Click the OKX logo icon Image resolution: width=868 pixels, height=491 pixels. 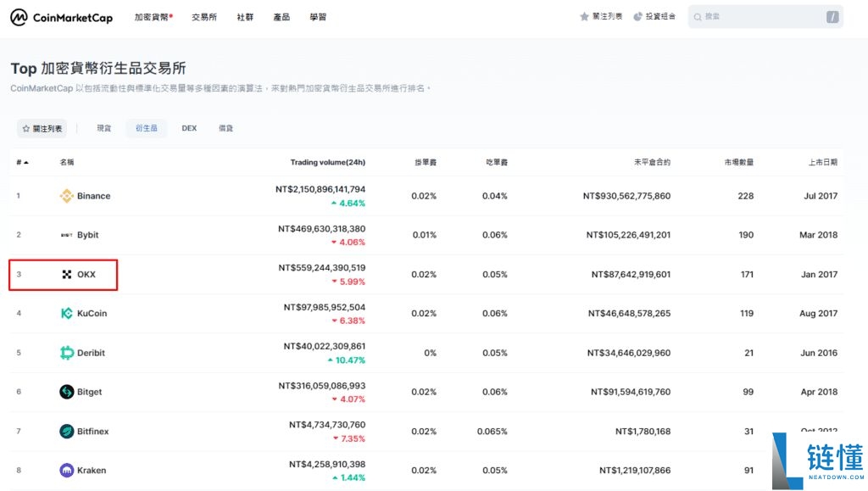[66, 274]
